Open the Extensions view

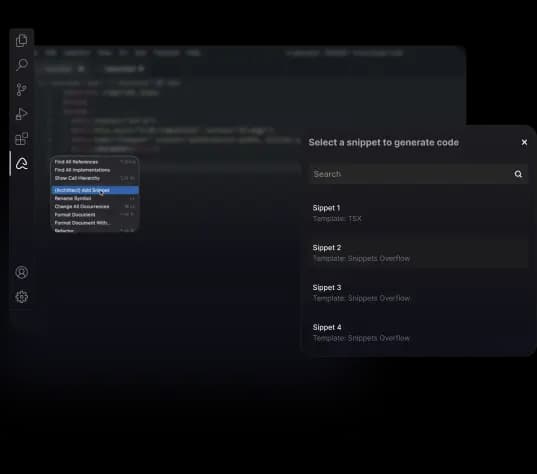(x=22, y=138)
